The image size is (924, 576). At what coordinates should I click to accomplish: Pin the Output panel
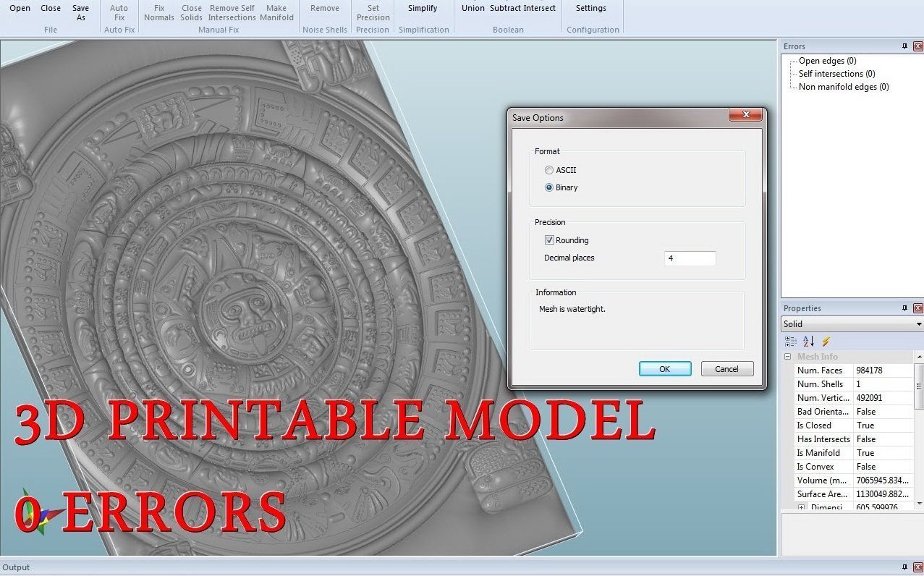coord(904,568)
